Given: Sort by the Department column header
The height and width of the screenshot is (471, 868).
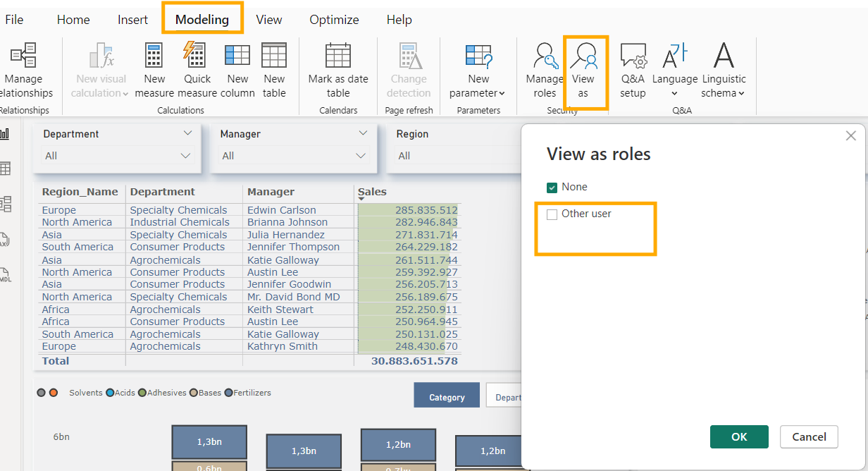Looking at the screenshot, I should pyautogui.click(x=162, y=192).
